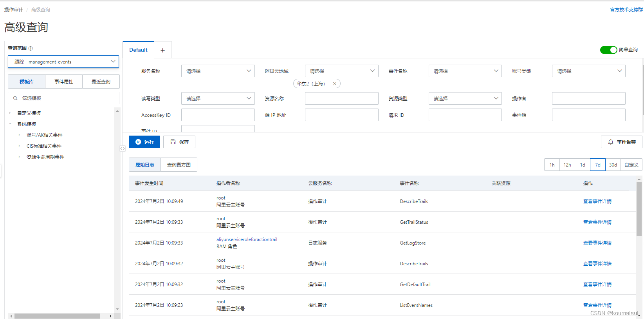The width and height of the screenshot is (644, 319).
Task: Switch to the 模板库 tab
Action: click(x=27, y=82)
